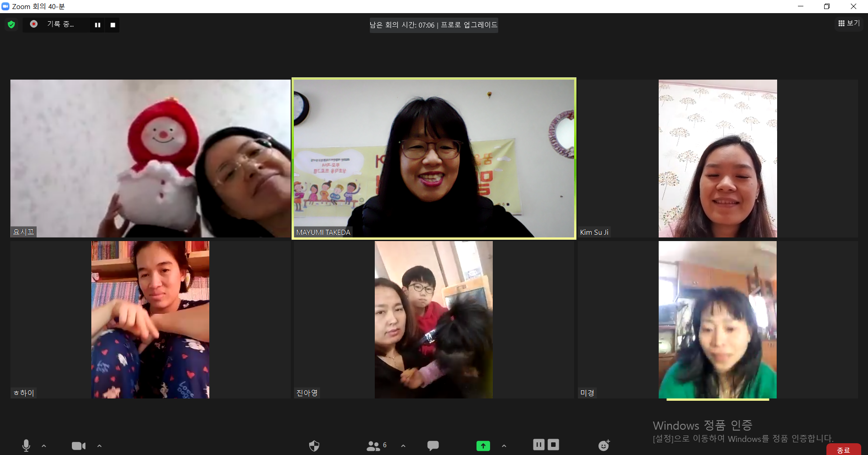
Task: Open the View (보기) layout menu
Action: [x=849, y=23]
